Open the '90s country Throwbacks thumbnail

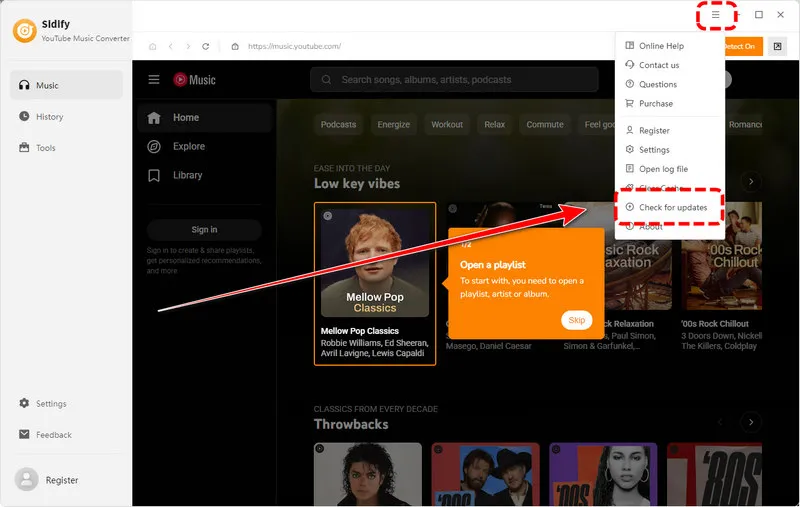[x=485, y=474]
